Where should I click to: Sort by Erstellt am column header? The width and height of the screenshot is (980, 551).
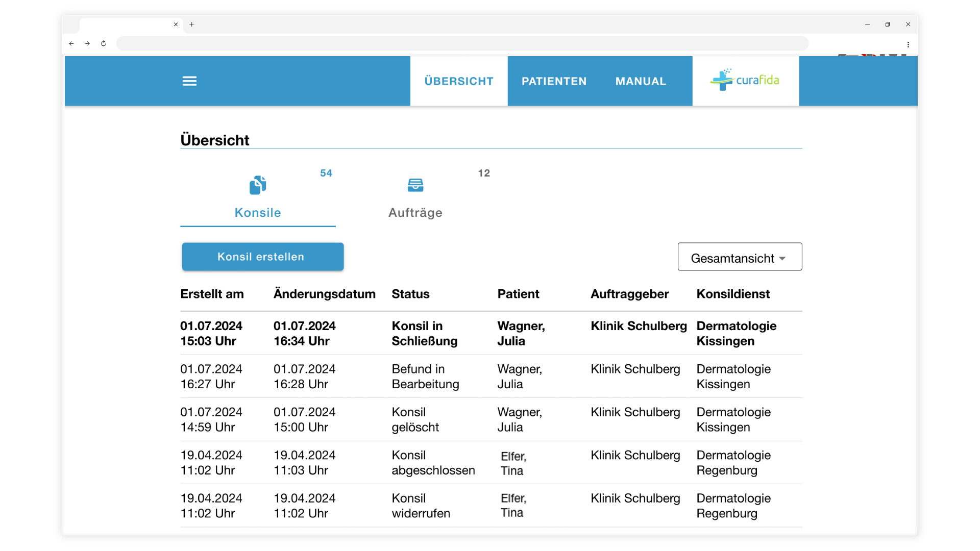coord(212,294)
